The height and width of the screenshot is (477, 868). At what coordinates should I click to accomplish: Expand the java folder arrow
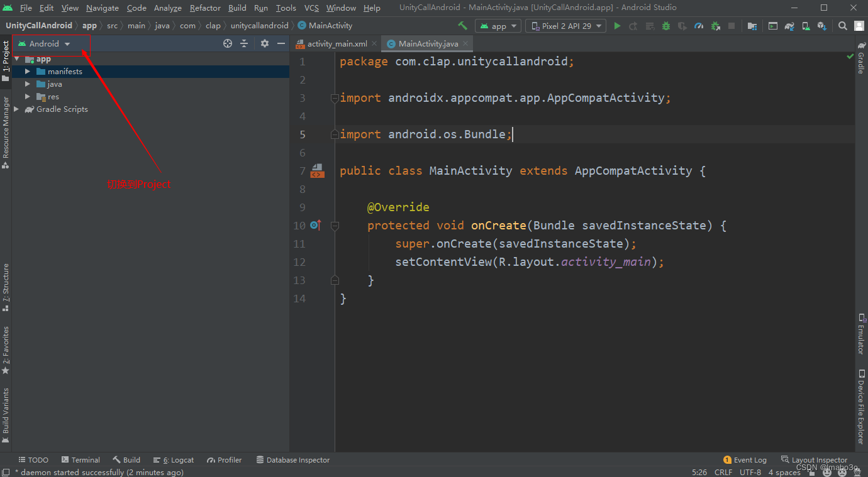(x=28, y=84)
